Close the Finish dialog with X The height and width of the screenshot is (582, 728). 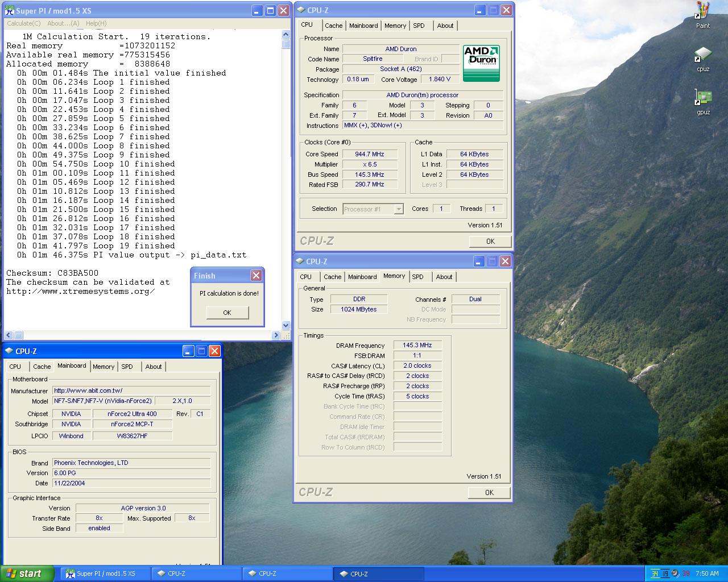click(x=256, y=275)
